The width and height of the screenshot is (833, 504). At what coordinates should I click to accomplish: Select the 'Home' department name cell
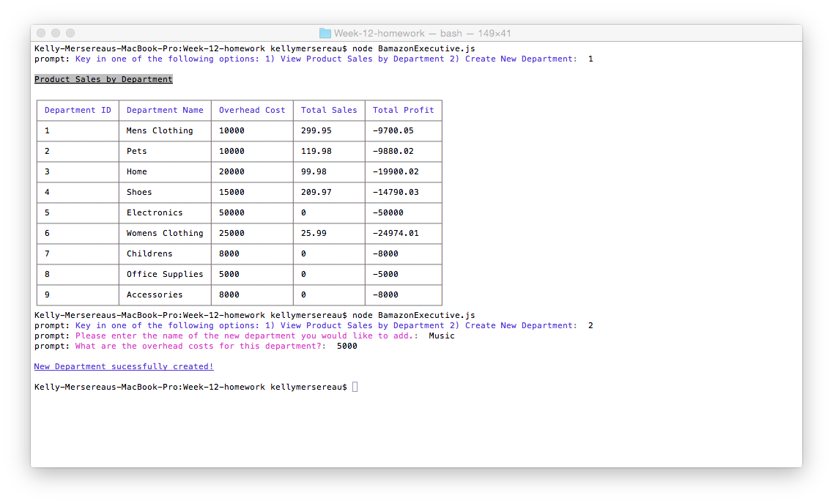[x=136, y=171]
